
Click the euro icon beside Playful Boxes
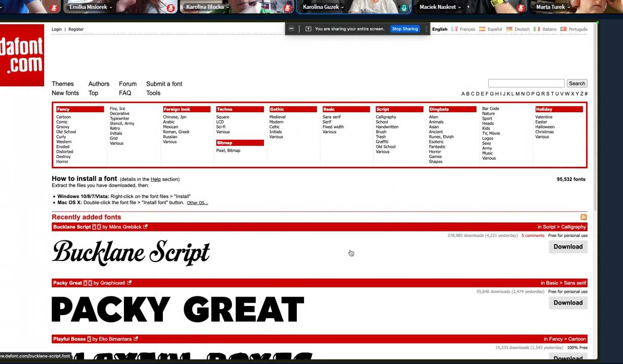[x=89, y=339]
